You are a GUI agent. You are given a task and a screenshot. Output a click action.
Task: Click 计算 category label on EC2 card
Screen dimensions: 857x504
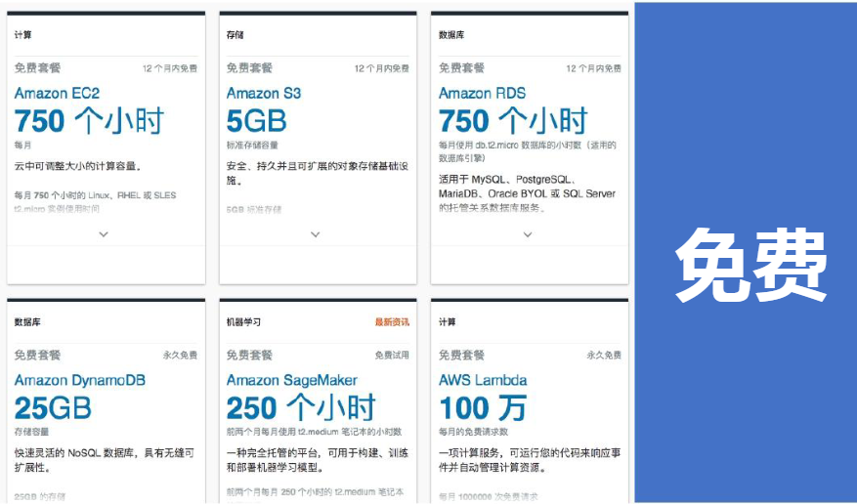pos(22,35)
